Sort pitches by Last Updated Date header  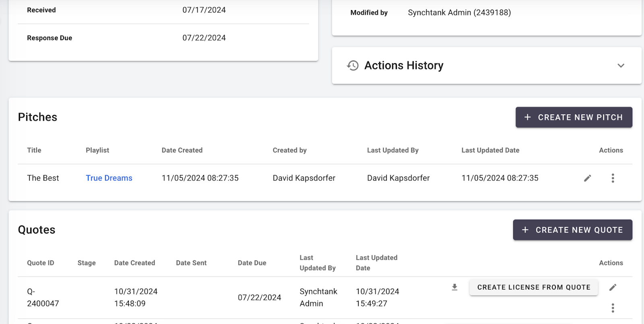coord(490,150)
